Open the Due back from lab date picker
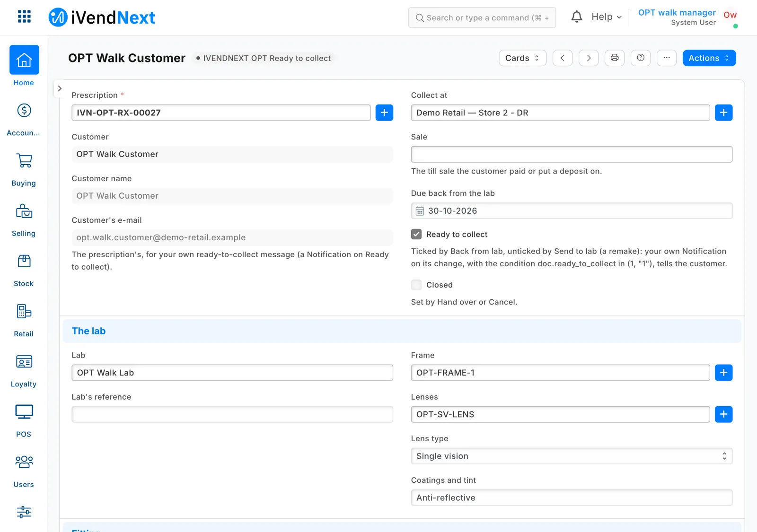The height and width of the screenshot is (532, 757). [572, 211]
